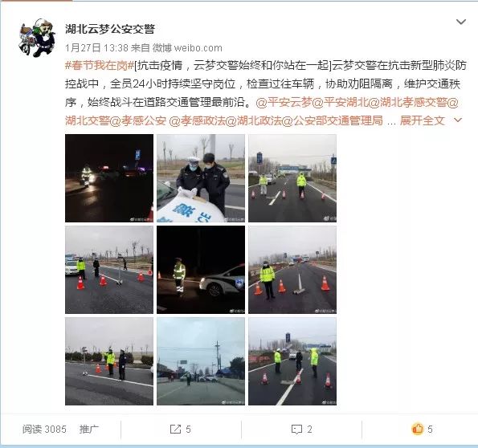478x448 pixels.
Task: Open the post timestamp 1月27日 13:38
Action: coord(96,48)
